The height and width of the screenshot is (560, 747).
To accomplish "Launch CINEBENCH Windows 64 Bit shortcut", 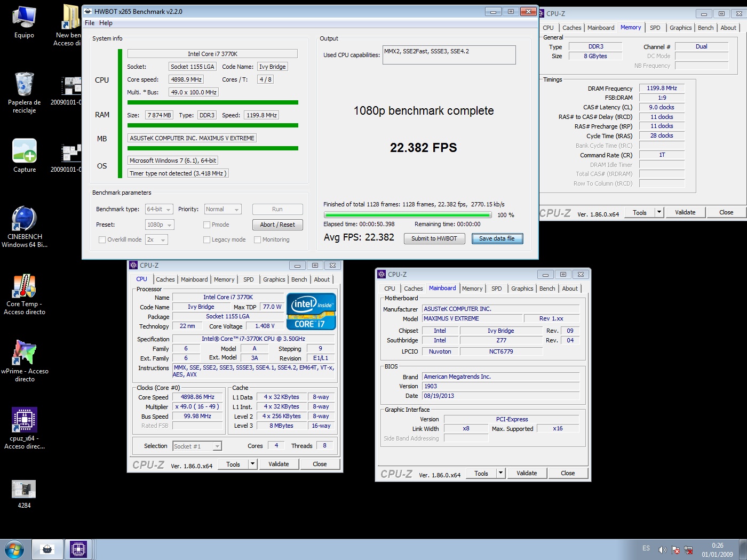I will tap(24, 227).
